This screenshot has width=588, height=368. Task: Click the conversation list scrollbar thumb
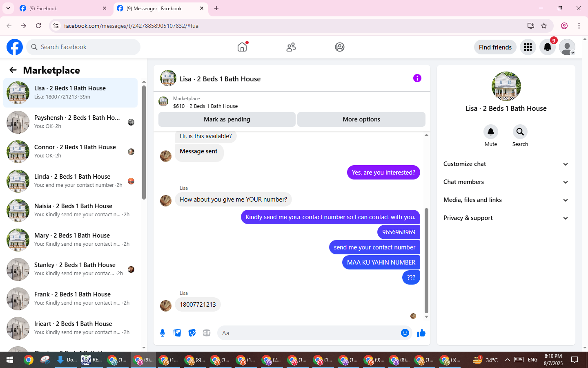[x=144, y=143]
